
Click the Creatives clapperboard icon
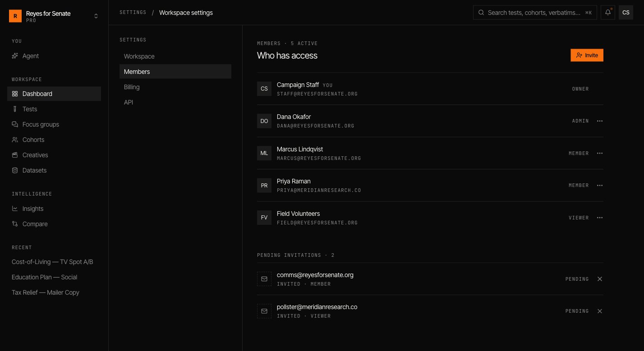pyautogui.click(x=15, y=155)
